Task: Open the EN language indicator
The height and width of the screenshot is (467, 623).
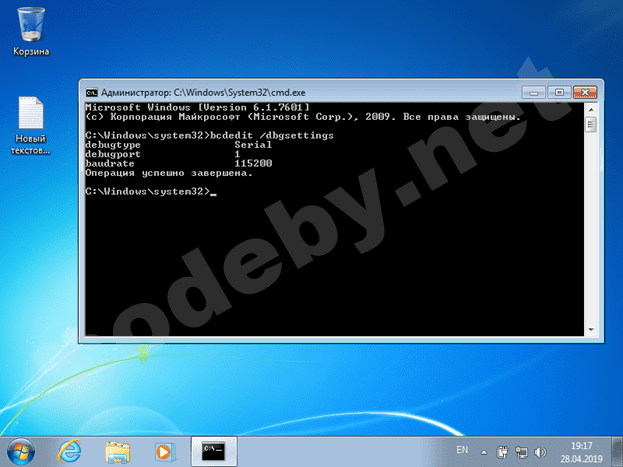Action: (x=462, y=450)
